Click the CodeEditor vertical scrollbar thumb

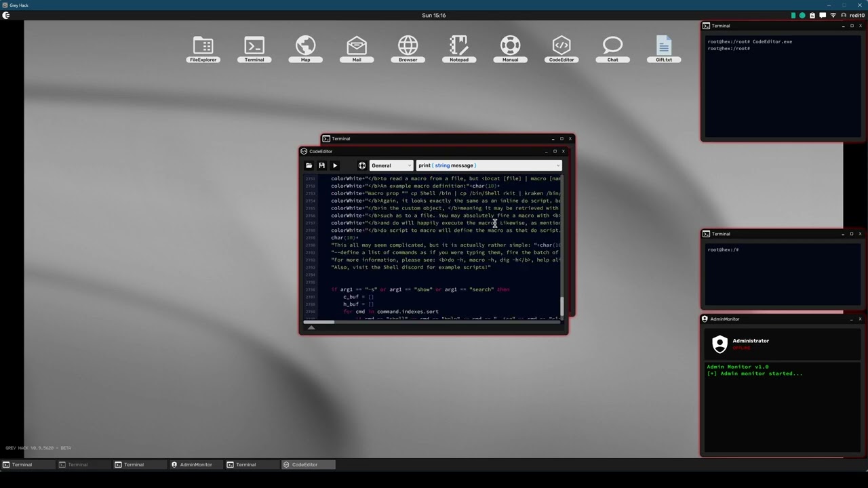pos(561,306)
